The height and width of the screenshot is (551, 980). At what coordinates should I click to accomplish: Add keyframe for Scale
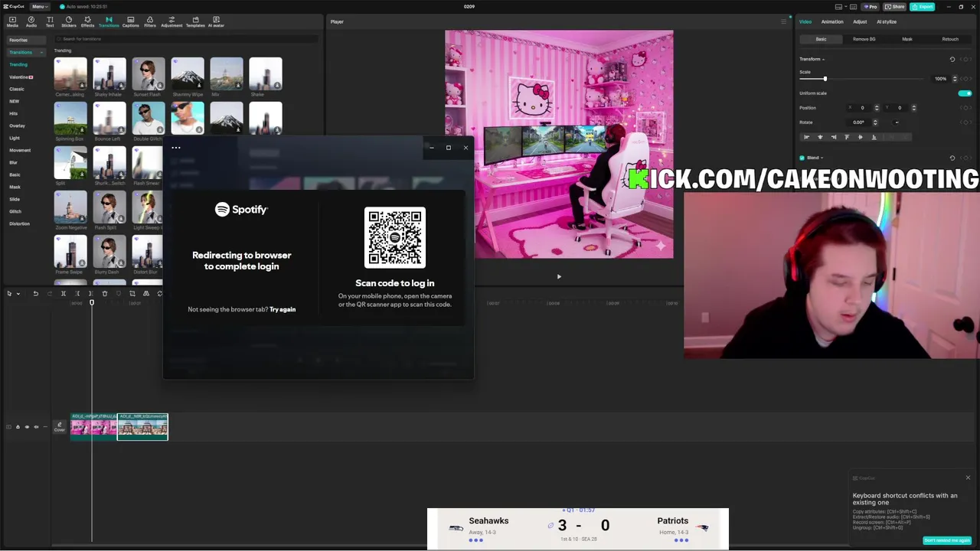(x=967, y=79)
